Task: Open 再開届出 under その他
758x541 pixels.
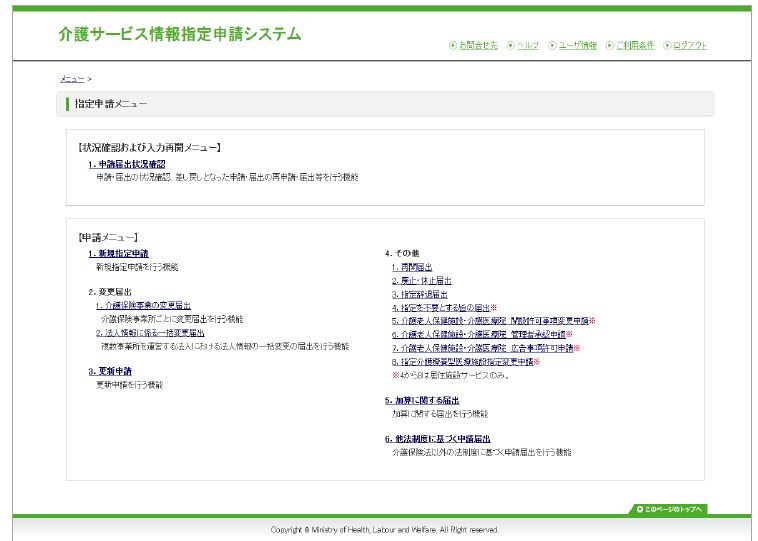Action: click(x=412, y=267)
